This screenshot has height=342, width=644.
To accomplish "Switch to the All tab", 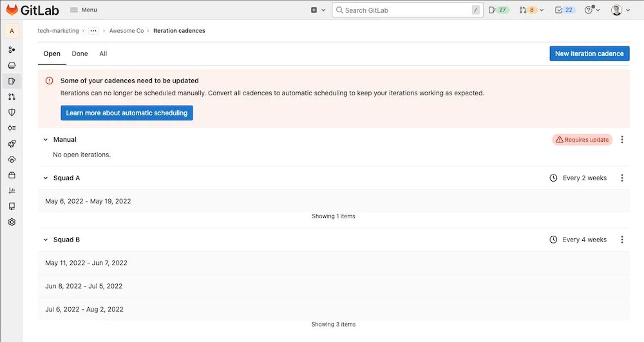I will (103, 54).
